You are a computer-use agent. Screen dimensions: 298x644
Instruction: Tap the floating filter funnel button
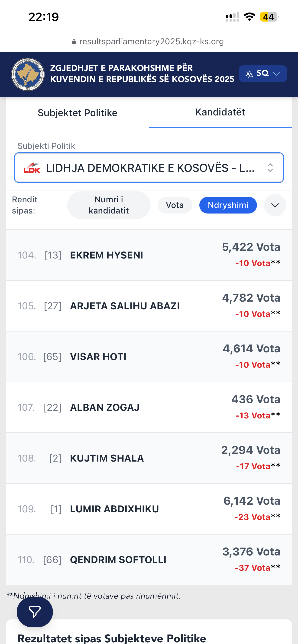(35, 612)
